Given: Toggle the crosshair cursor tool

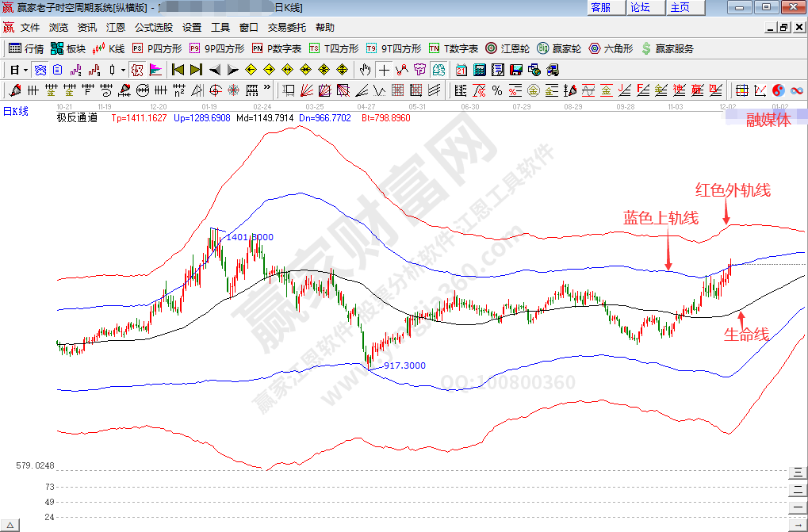Looking at the screenshot, I should [x=384, y=70].
